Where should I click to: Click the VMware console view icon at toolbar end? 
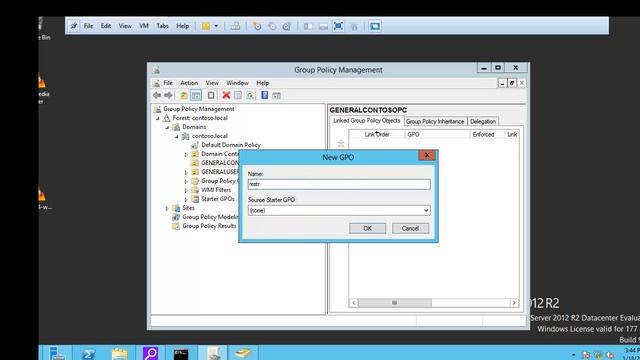(x=375, y=26)
